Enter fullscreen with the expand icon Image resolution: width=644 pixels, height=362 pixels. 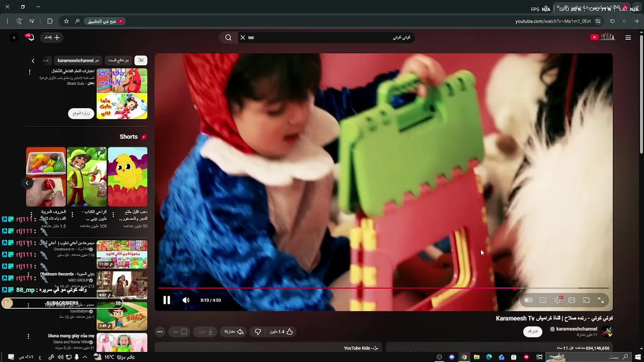tap(601, 300)
